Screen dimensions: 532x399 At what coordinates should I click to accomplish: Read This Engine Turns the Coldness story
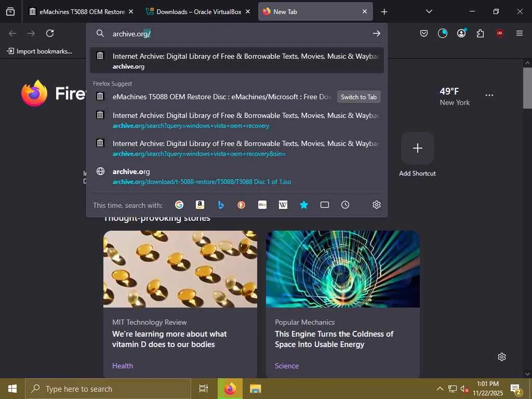pyautogui.click(x=334, y=339)
